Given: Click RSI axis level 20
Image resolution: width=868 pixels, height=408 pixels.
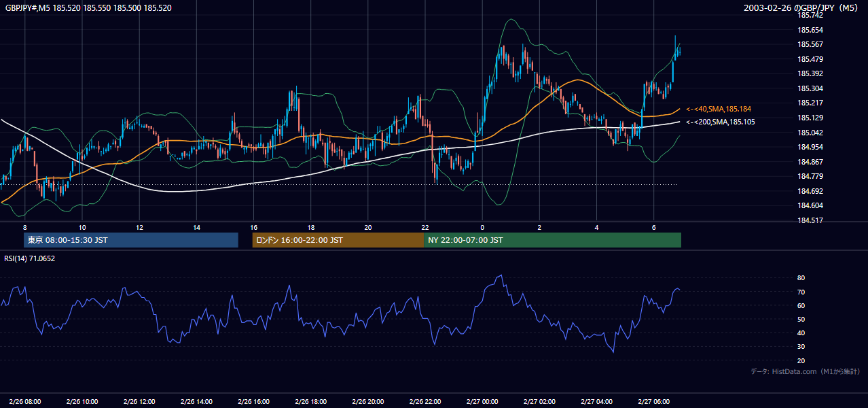Looking at the screenshot, I should pyautogui.click(x=801, y=360).
